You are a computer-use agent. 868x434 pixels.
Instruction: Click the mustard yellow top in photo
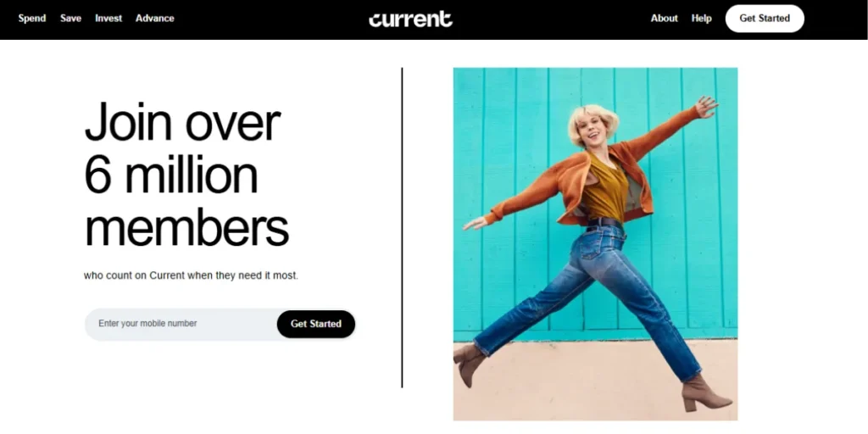click(605, 189)
